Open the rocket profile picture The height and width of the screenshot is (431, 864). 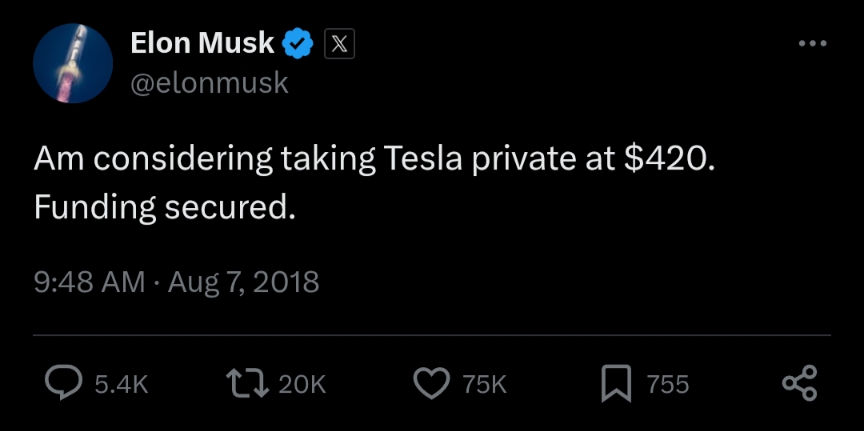coord(72,64)
